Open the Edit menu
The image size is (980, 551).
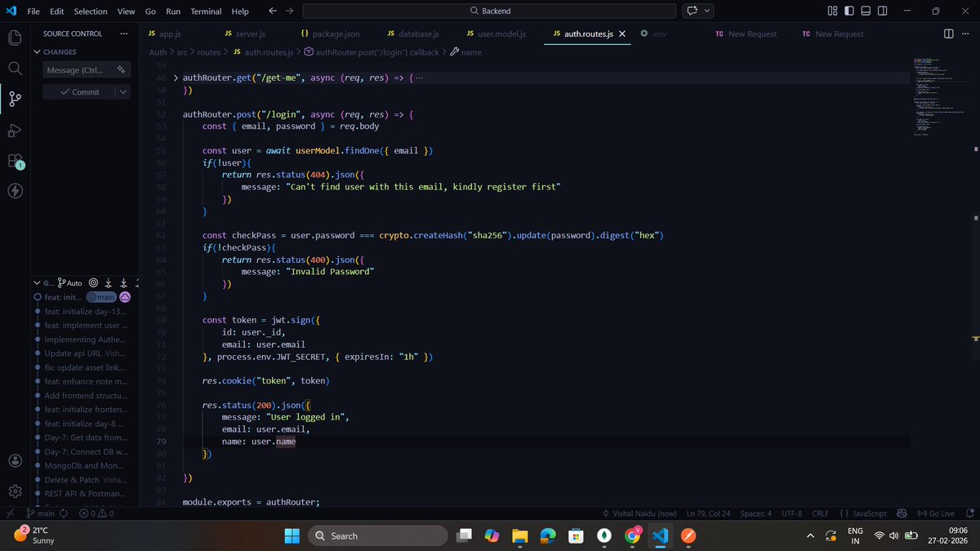[x=56, y=11]
